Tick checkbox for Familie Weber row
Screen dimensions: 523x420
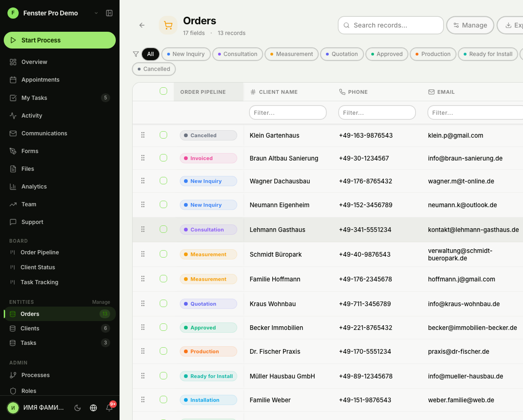pos(163,400)
